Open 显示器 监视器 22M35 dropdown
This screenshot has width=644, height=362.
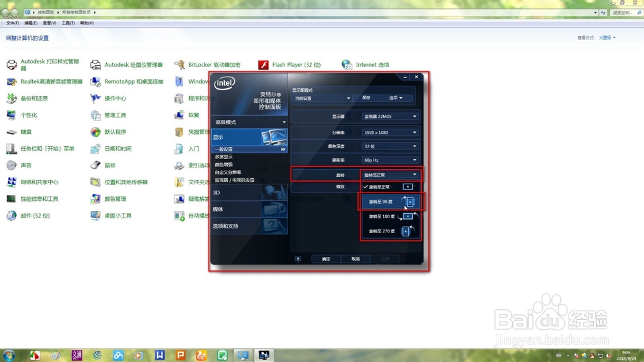390,117
